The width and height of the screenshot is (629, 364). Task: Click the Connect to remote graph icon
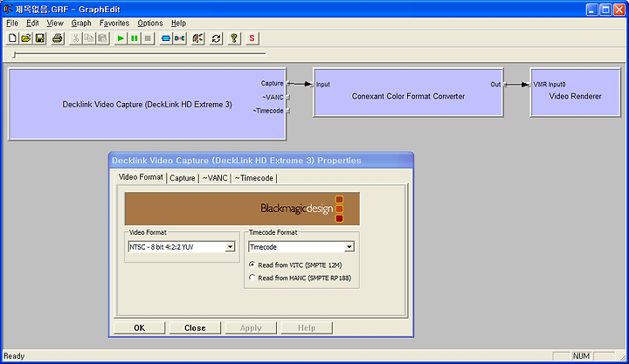click(197, 38)
